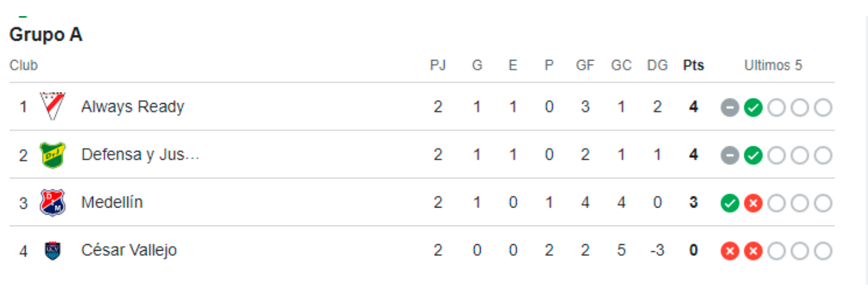
Task: Open the Always Ready team link
Action: click(x=133, y=106)
